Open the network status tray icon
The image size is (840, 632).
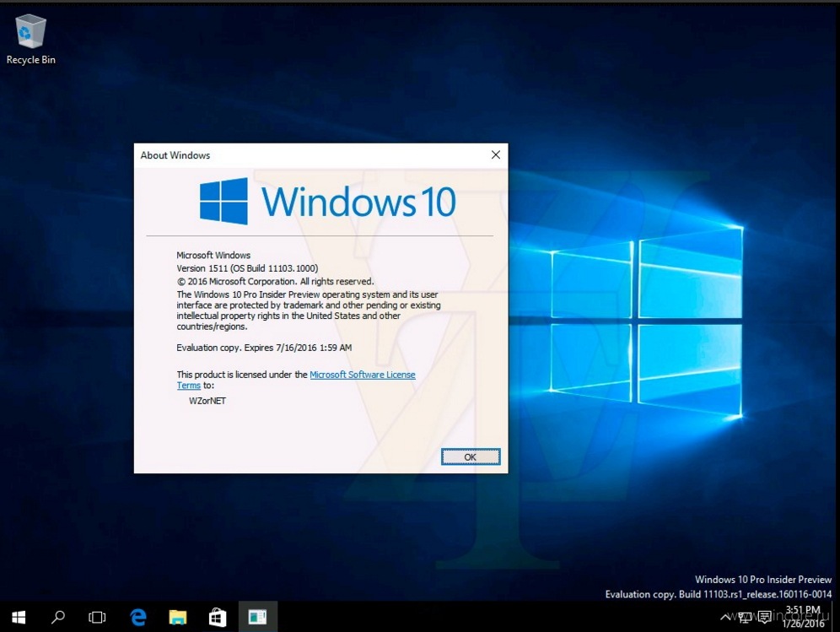click(745, 618)
